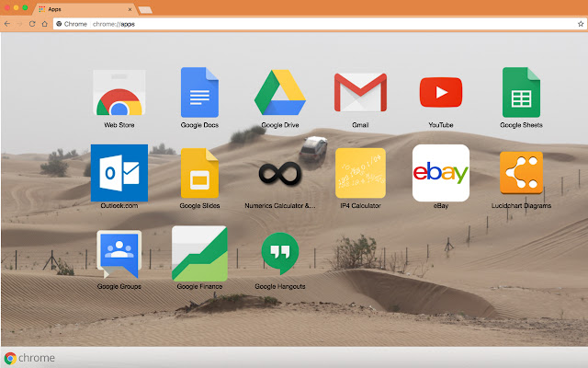Launch the Google Docs app icon
Viewport: 588px width, 368px height.
point(199,92)
